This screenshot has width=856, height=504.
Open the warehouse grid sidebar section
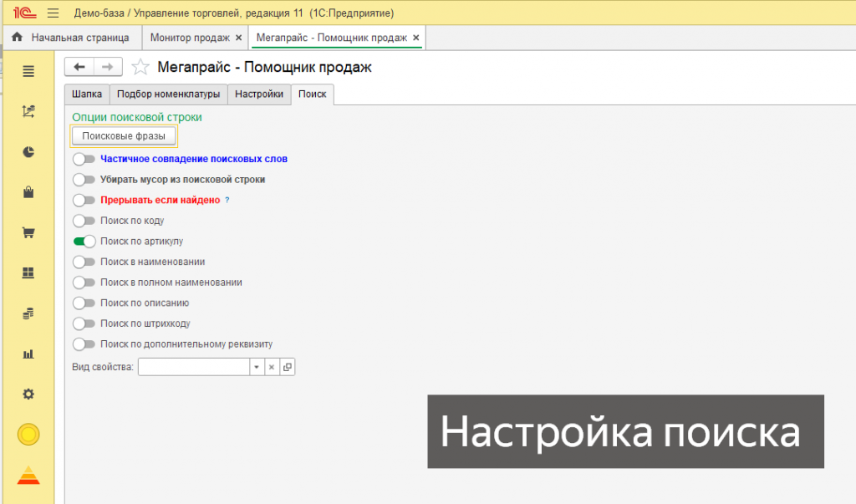(x=28, y=272)
